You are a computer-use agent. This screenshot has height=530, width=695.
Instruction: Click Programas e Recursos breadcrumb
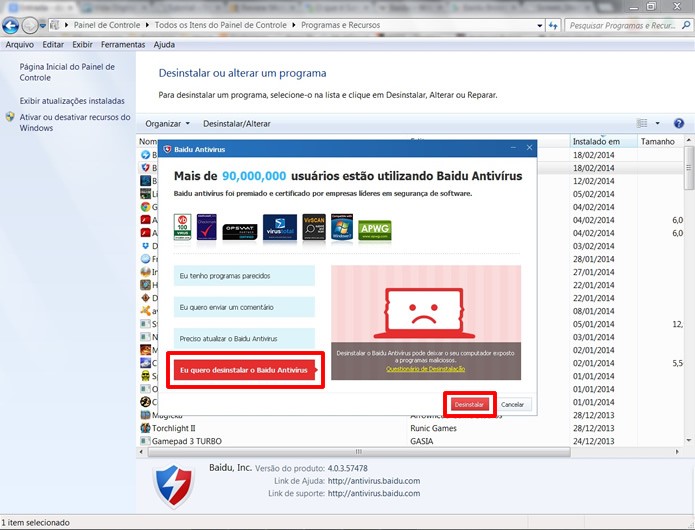tap(340, 25)
